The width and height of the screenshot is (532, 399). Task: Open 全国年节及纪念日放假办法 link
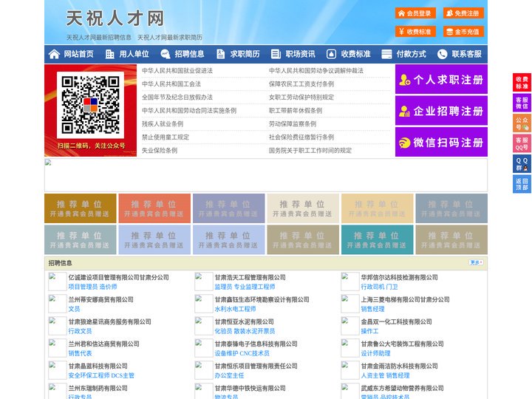click(x=177, y=98)
